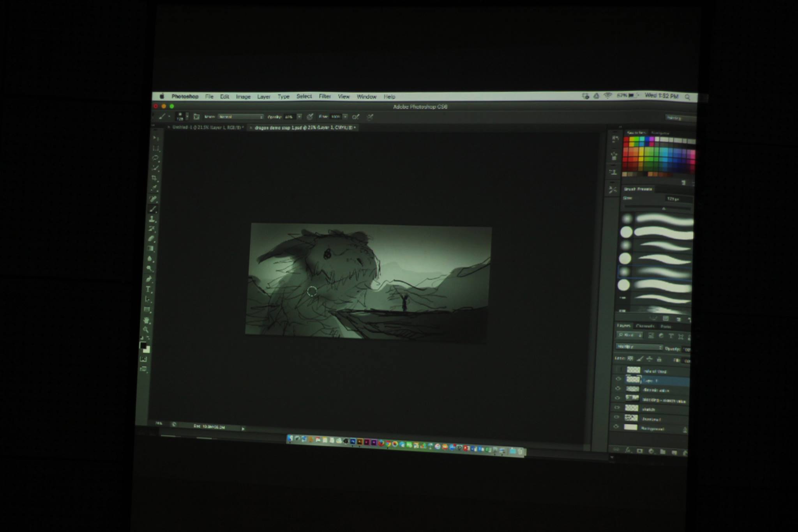Screen dimensions: 798x532
Task: Open the brush Mode dropdown in options bar
Action: click(x=240, y=117)
